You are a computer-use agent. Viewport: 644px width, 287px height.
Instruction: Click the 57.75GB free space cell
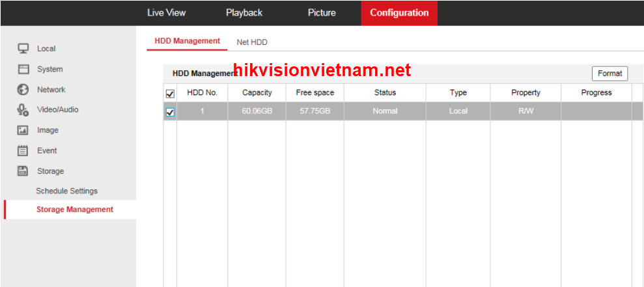[x=315, y=111]
